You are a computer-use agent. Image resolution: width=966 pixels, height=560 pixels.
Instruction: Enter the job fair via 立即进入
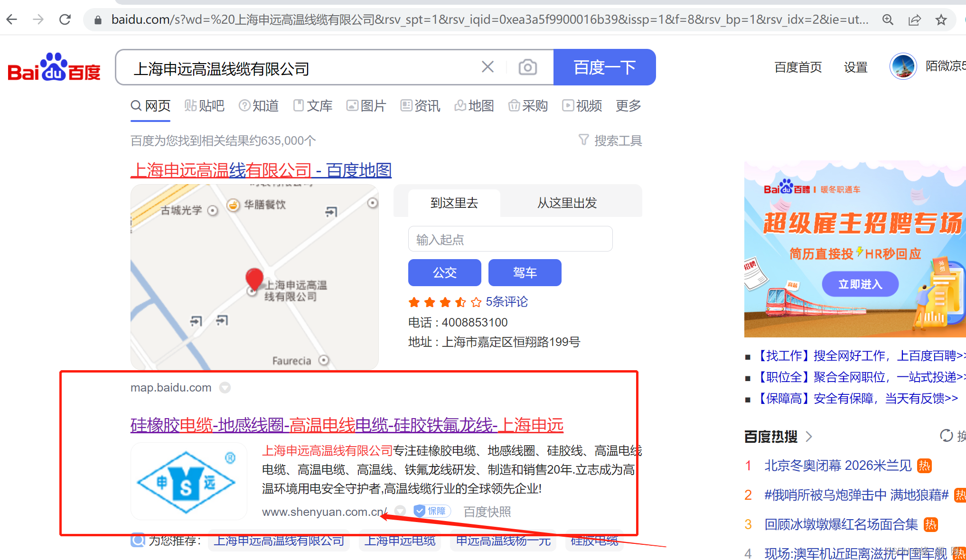pyautogui.click(x=860, y=284)
